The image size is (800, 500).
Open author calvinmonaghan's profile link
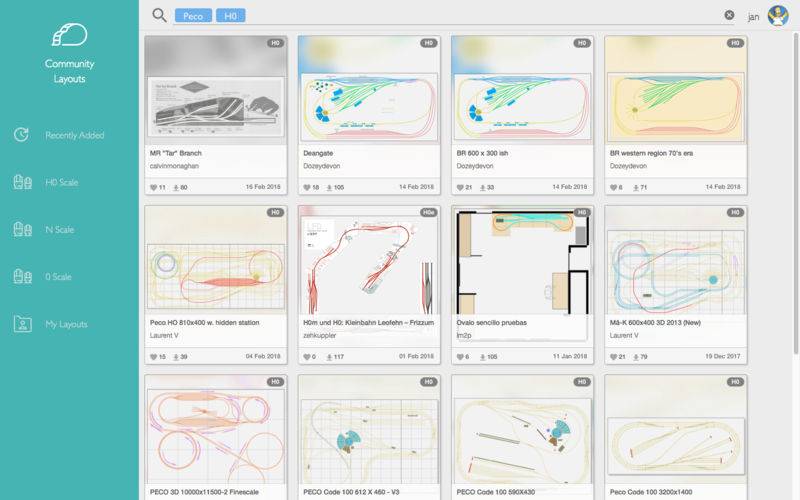[174, 166]
